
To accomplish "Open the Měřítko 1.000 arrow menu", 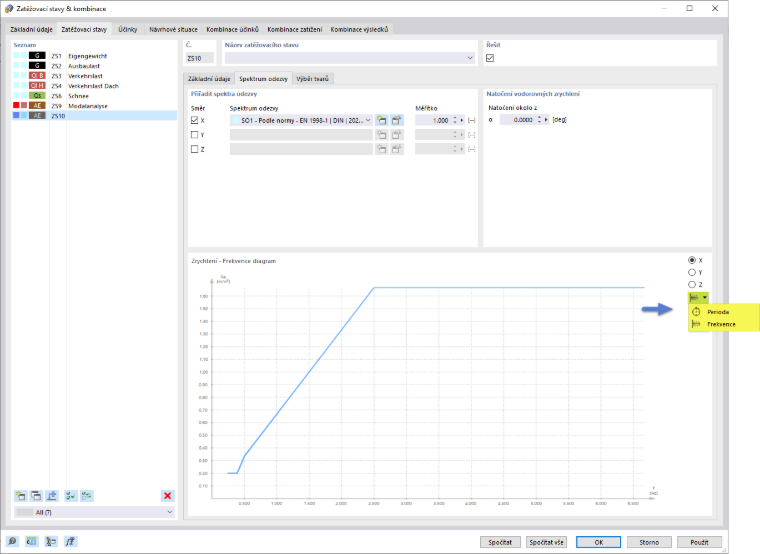I will (462, 120).
